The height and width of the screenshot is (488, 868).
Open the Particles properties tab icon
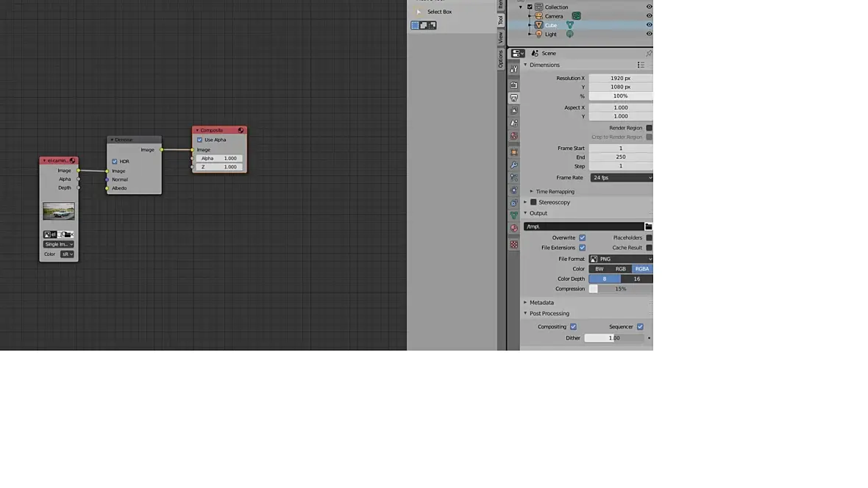tap(514, 178)
